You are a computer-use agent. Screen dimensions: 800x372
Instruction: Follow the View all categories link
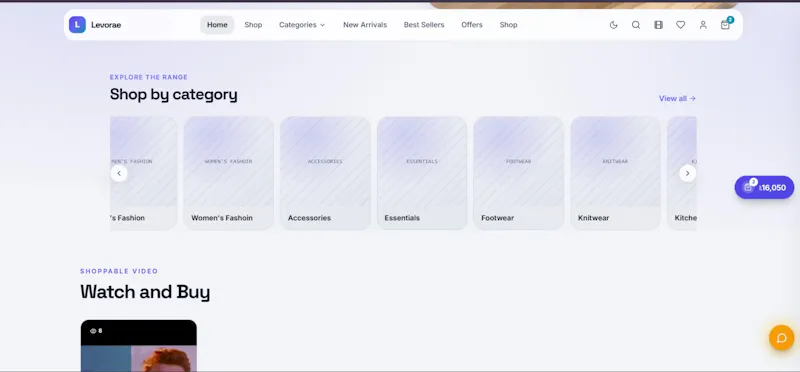(x=677, y=98)
